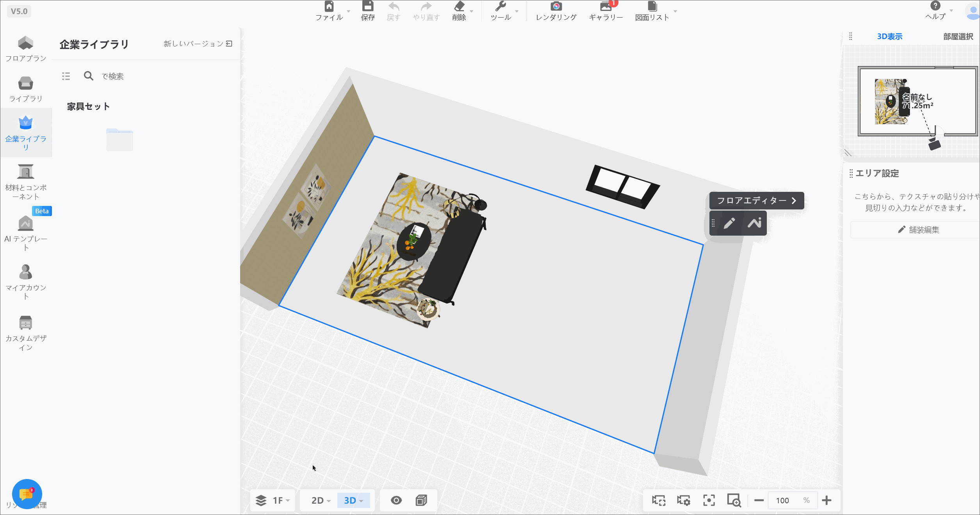Expand the ツール dropdown arrow
This screenshot has height=515, width=980.
[517, 11]
